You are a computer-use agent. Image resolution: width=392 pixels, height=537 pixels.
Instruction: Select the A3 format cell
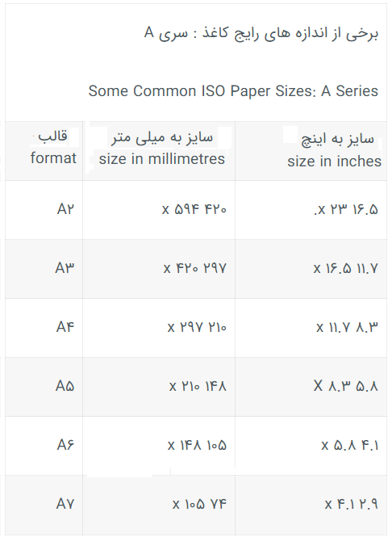coord(65,268)
